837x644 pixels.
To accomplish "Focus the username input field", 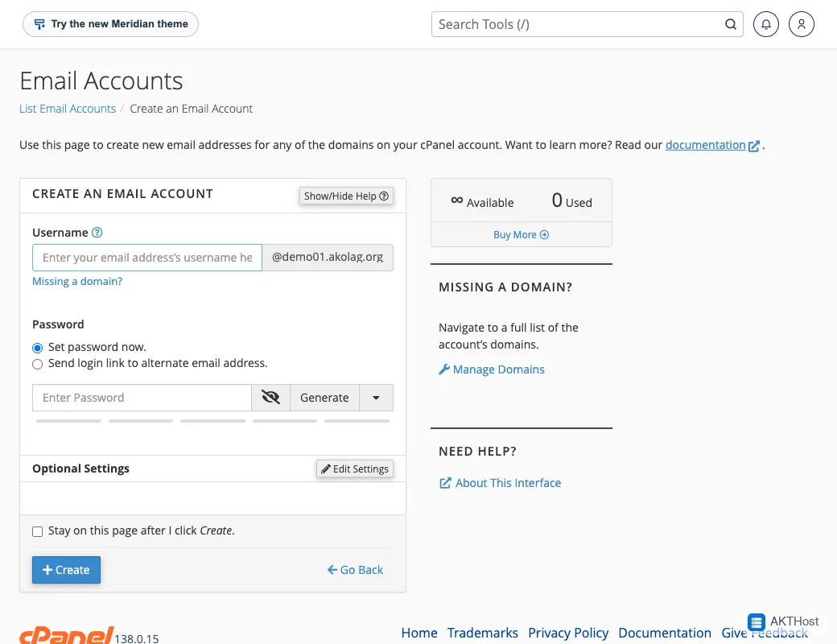I will tap(146, 258).
